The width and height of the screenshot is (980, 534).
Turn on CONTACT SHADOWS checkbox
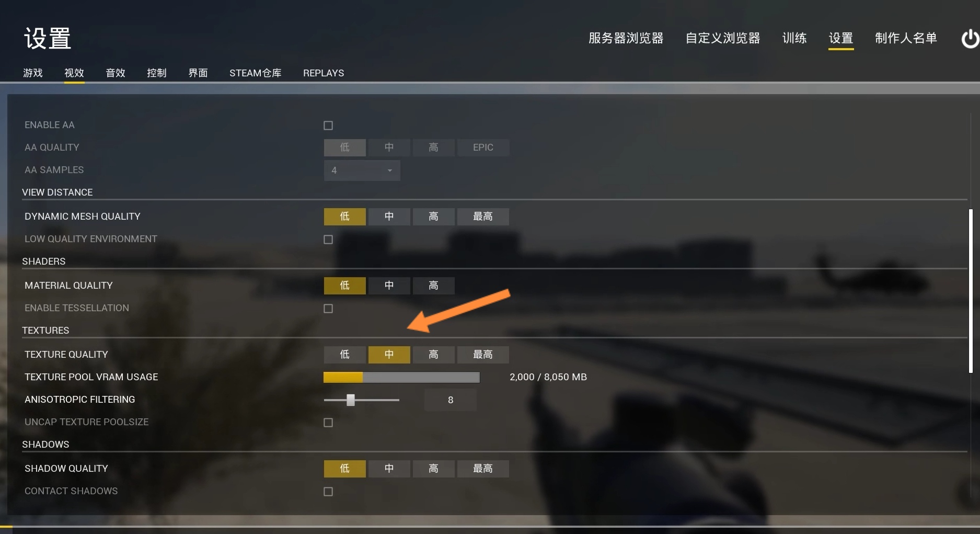(x=328, y=492)
